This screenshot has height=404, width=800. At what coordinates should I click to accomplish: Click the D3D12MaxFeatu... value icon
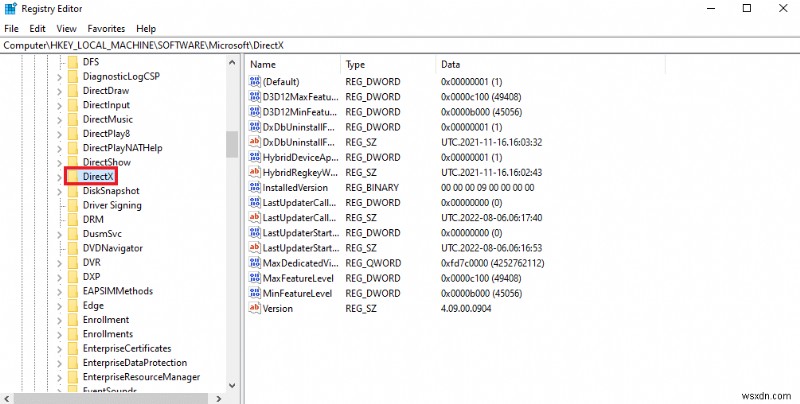coord(254,96)
